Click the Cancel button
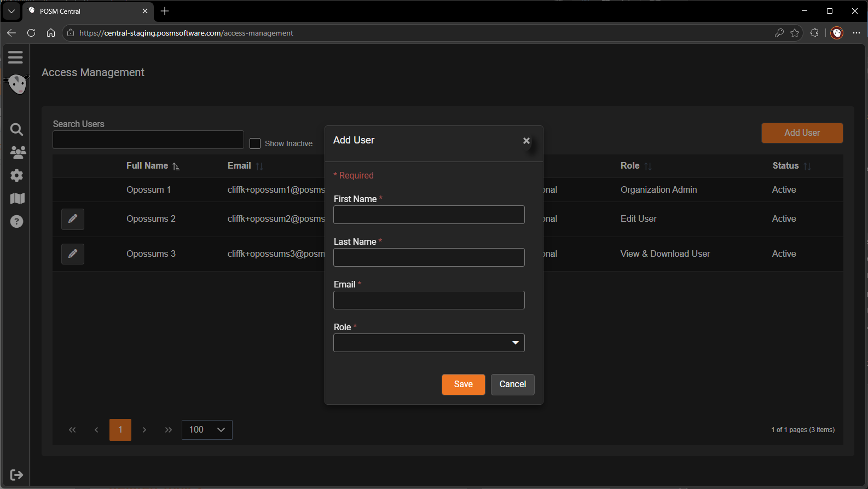 coord(513,384)
